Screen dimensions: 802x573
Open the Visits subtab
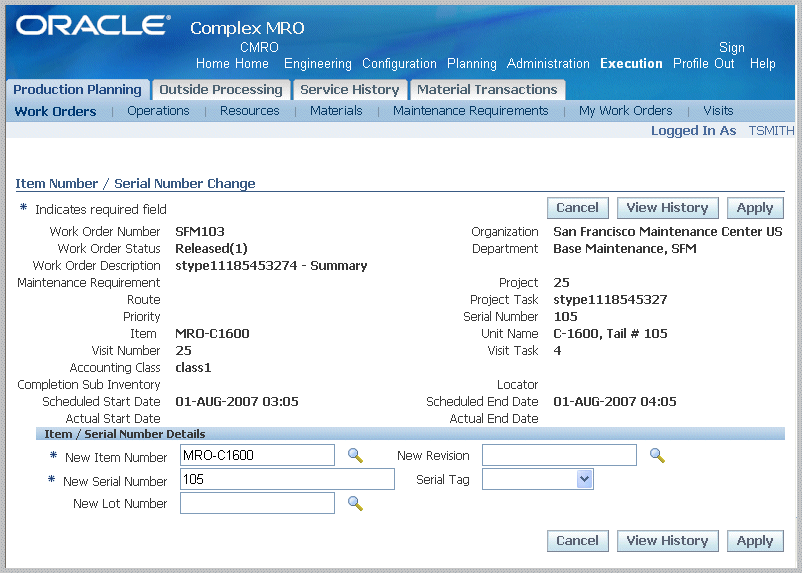coord(718,111)
